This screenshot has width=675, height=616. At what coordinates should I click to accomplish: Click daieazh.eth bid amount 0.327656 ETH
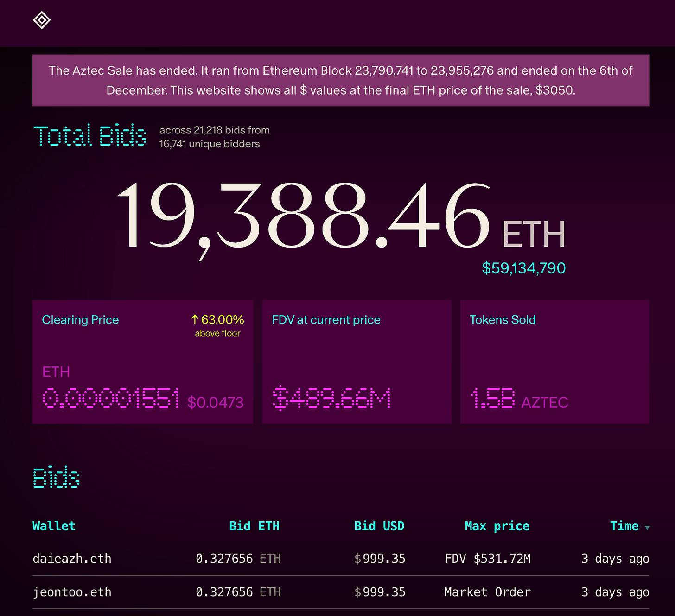pos(238,559)
